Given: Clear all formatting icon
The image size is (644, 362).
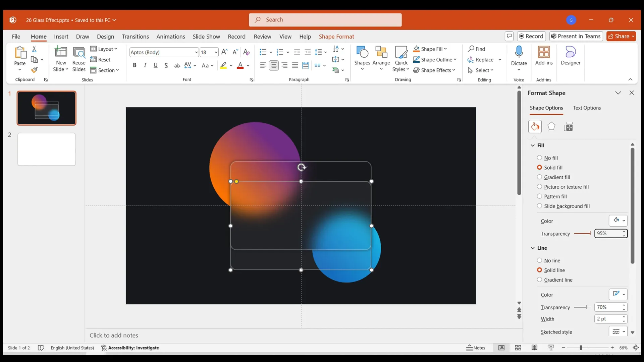Looking at the screenshot, I should 247,52.
